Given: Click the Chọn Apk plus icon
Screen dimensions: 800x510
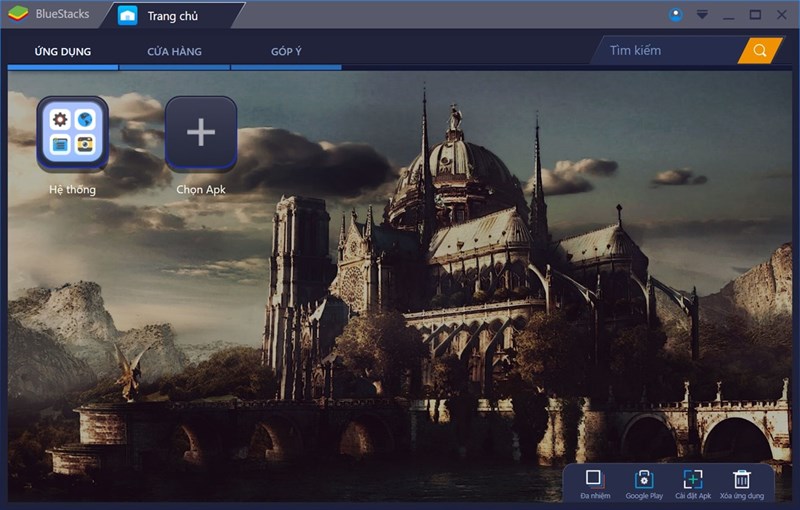Looking at the screenshot, I should (x=201, y=134).
